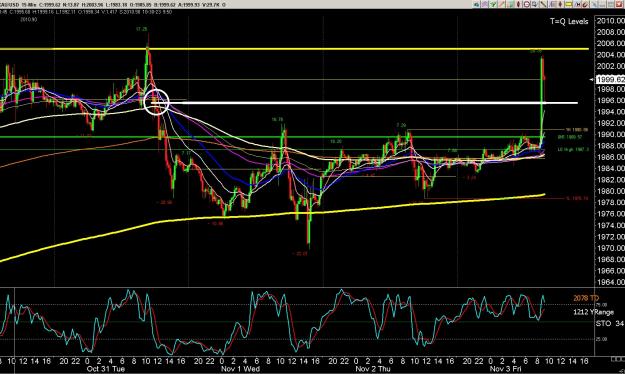Select the pencil draw toolbar icon

586,4
